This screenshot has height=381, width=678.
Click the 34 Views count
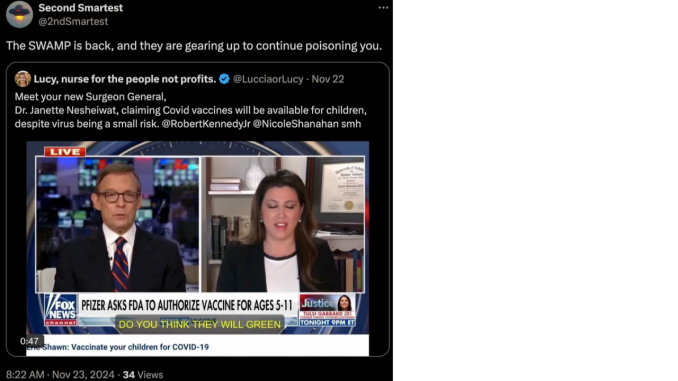tap(143, 375)
